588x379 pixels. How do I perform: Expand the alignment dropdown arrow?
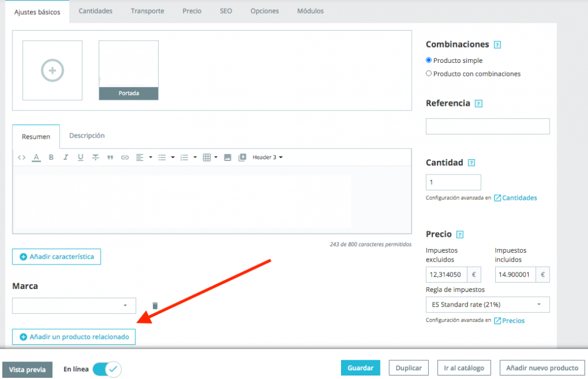click(151, 157)
